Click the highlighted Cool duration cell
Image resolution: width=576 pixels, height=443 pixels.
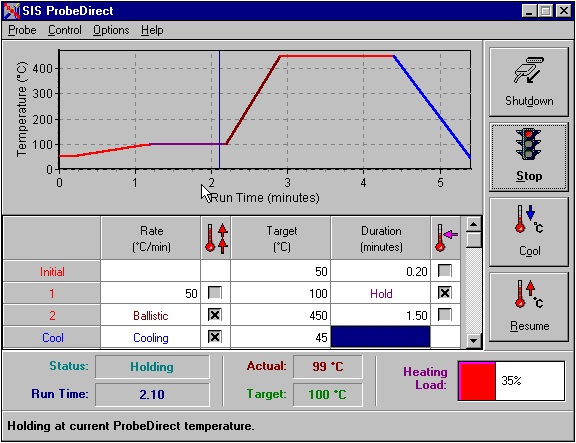click(x=381, y=336)
